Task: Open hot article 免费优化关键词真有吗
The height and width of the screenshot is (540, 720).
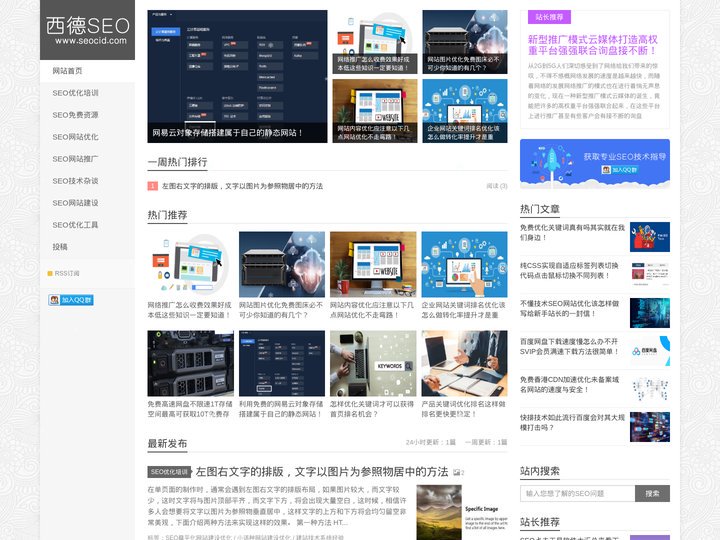Action: [572, 232]
